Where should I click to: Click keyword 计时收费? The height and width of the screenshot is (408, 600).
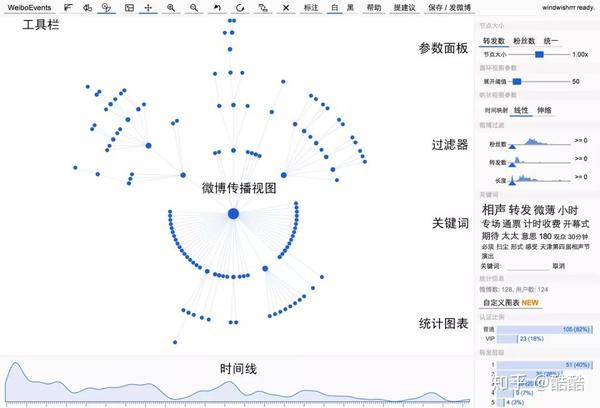[x=542, y=224]
